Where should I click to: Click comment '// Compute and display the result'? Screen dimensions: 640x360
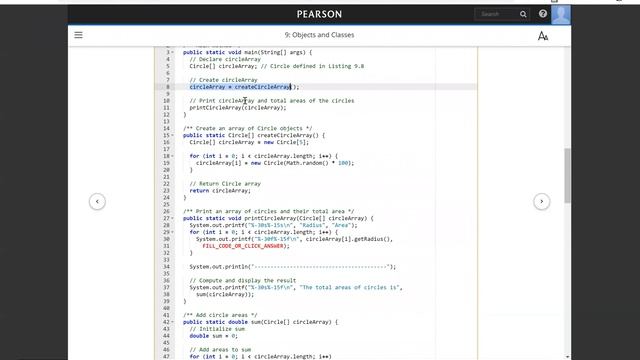tap(243, 280)
